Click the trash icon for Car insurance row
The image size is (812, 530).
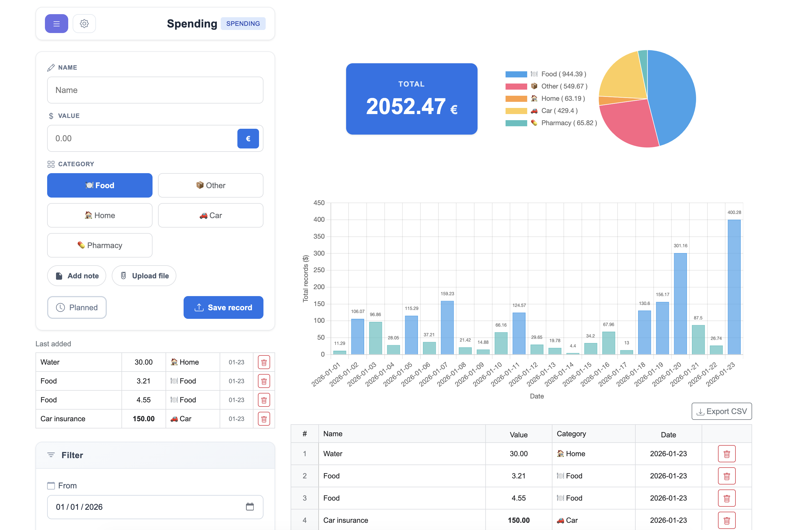264,419
